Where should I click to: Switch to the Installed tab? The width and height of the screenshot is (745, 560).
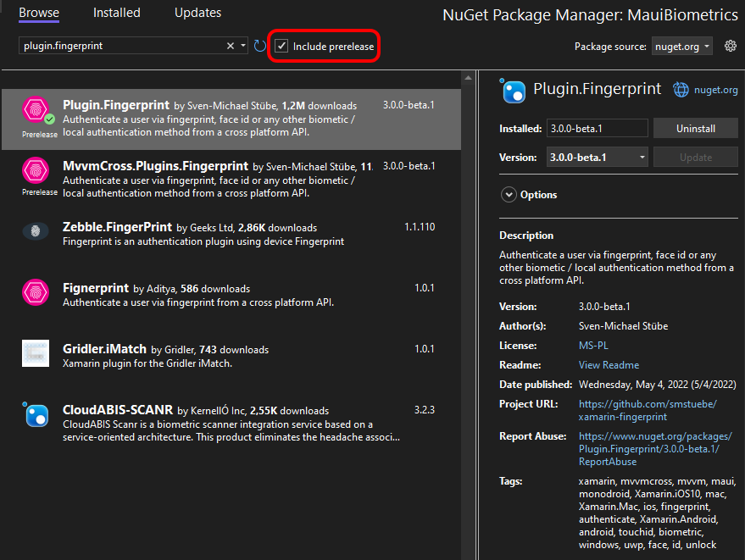pos(117,13)
